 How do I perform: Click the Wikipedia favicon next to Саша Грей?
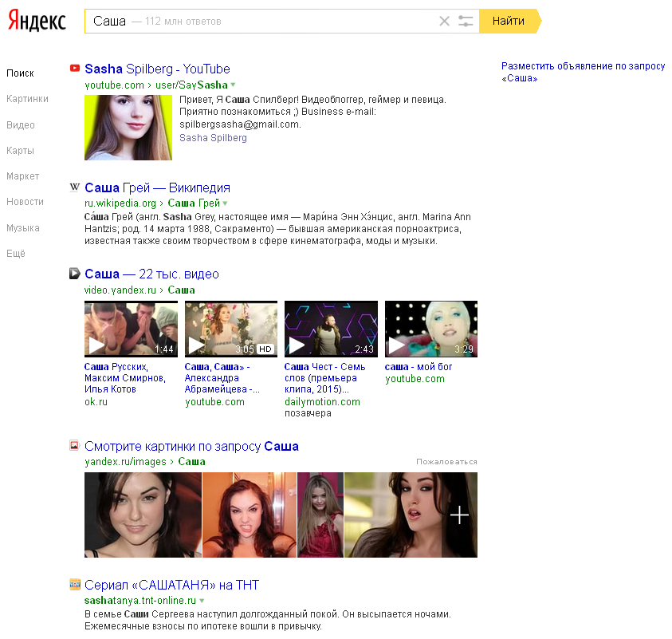tap(75, 187)
